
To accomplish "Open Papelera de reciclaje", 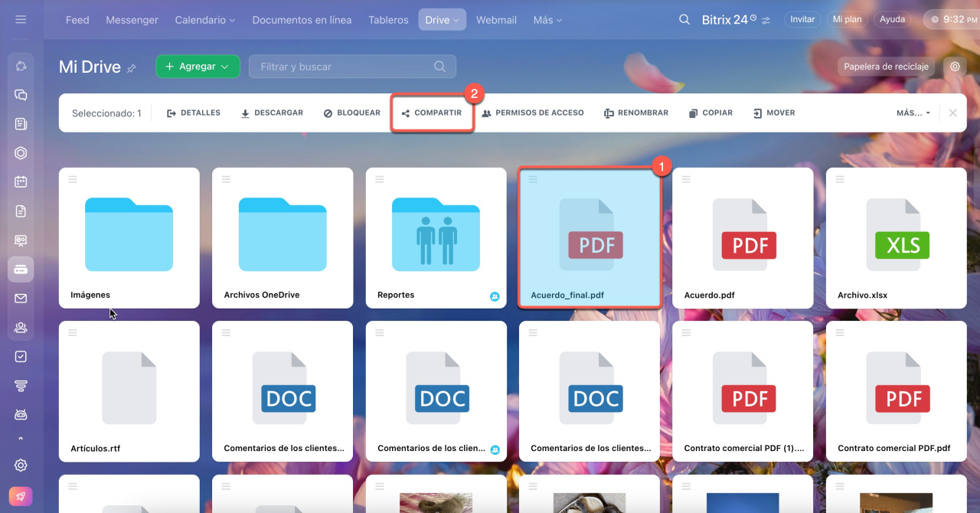I will coord(886,67).
